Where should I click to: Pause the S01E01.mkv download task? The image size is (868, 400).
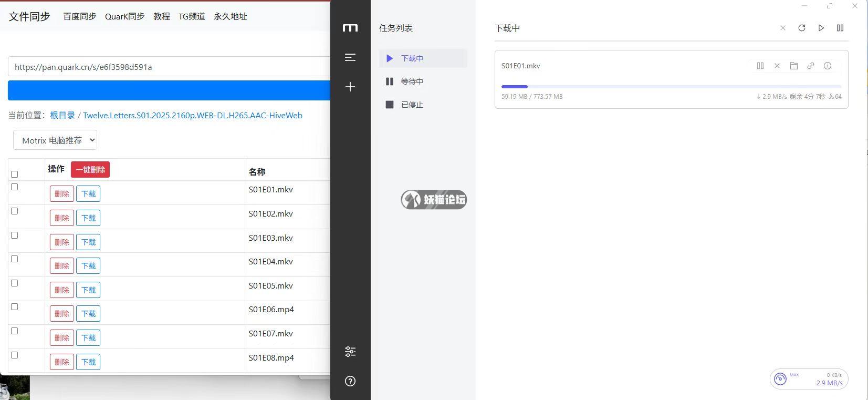coord(760,66)
